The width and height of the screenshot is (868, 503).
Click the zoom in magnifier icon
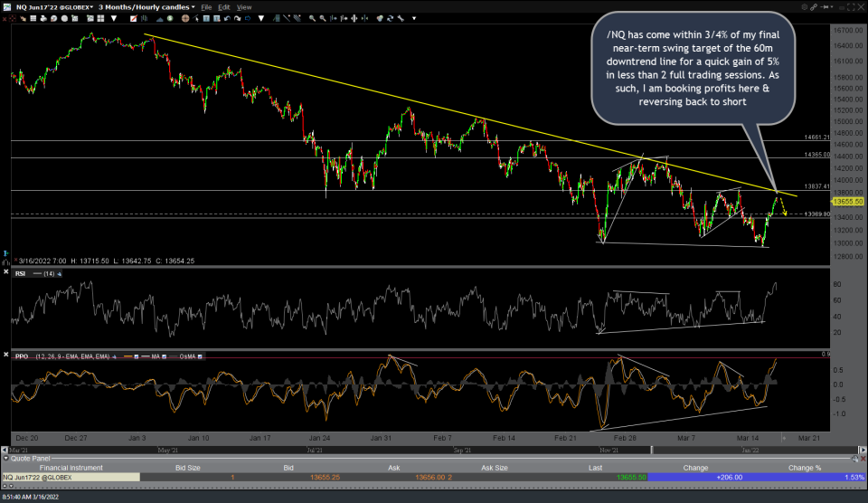point(312,18)
